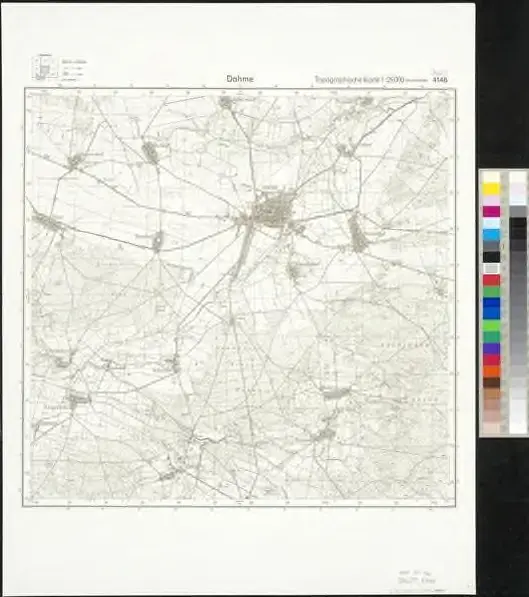Viewport: 529px width, 597px height.
Task: Click the settlement at map's far west edge
Action: coord(48,222)
